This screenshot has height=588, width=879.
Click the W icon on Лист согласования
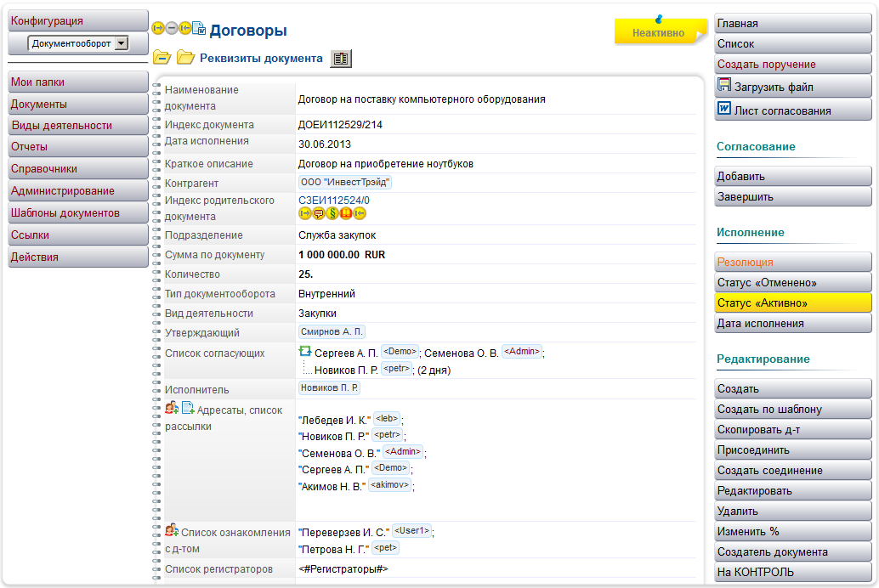point(724,108)
